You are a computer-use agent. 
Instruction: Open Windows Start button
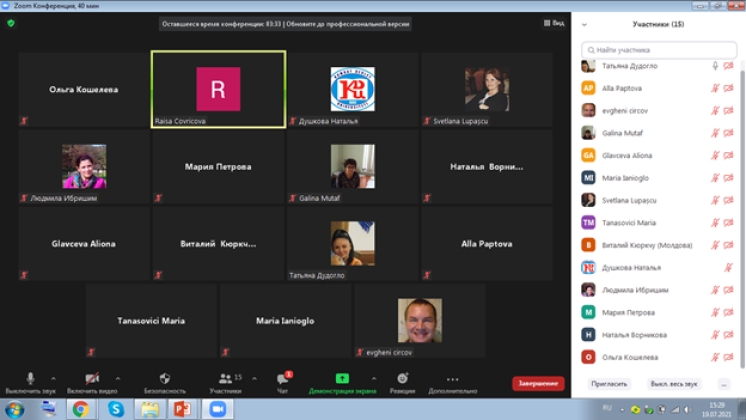pos(14,410)
